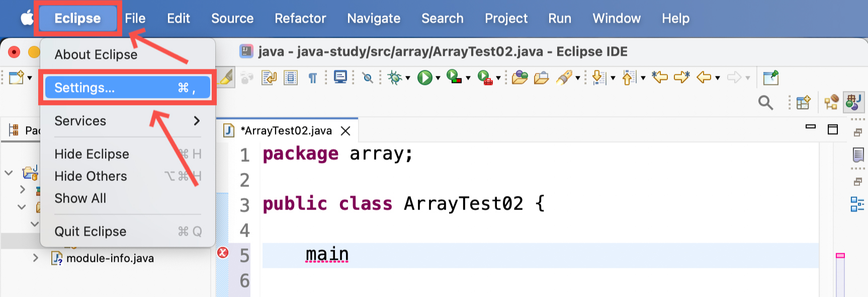This screenshot has height=297, width=868.
Task: Click Restore icon above Task List
Action: click(x=858, y=133)
